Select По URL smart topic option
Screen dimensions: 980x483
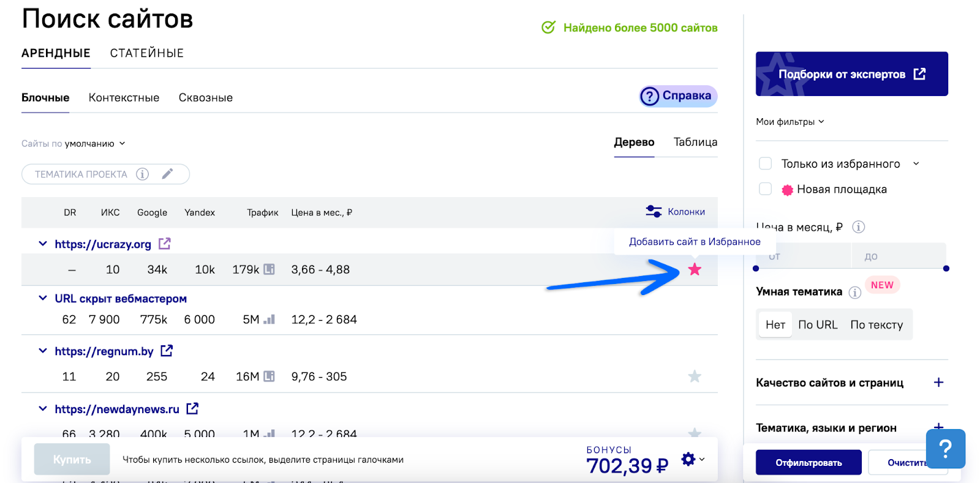pyautogui.click(x=817, y=324)
